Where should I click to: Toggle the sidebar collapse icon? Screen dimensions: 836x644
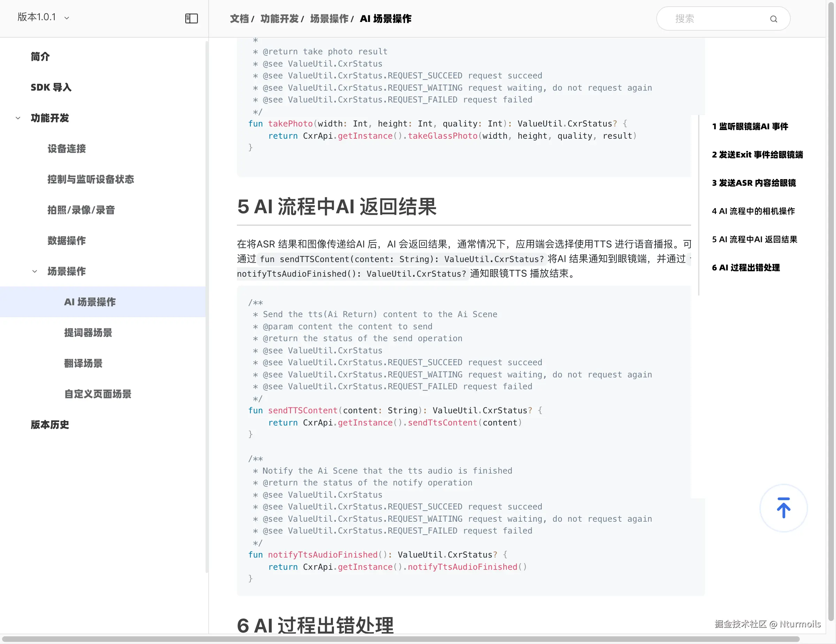click(191, 18)
